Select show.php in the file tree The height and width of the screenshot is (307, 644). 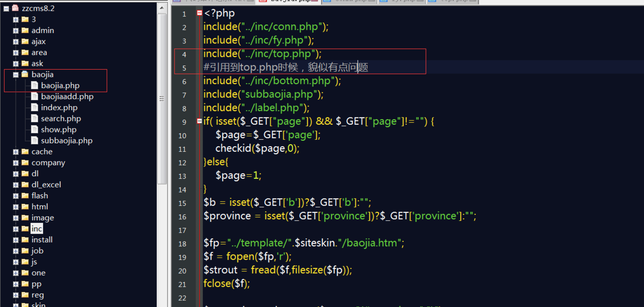[59, 130]
